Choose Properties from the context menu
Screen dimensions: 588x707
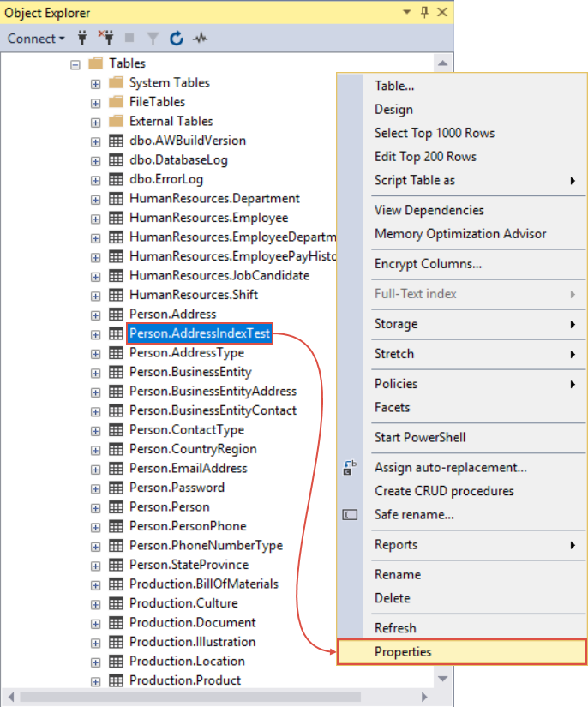click(x=462, y=651)
